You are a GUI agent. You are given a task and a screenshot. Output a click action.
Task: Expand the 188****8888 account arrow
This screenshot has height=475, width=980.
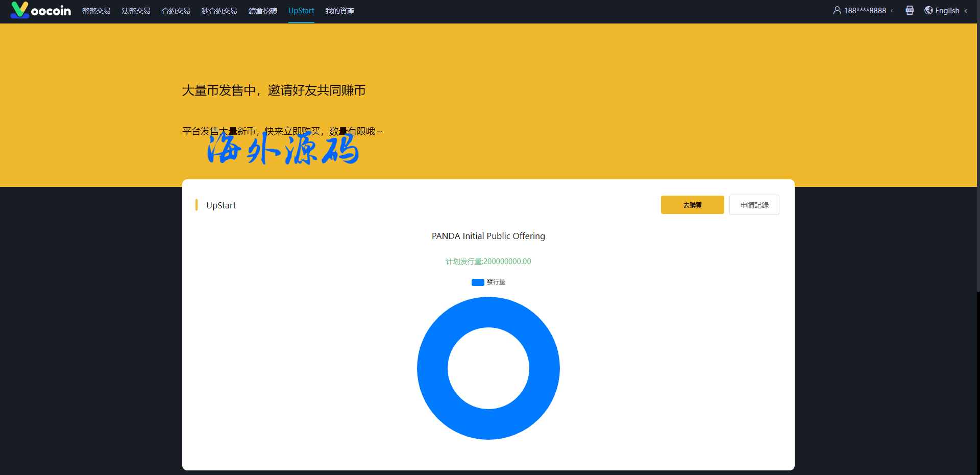tap(892, 11)
